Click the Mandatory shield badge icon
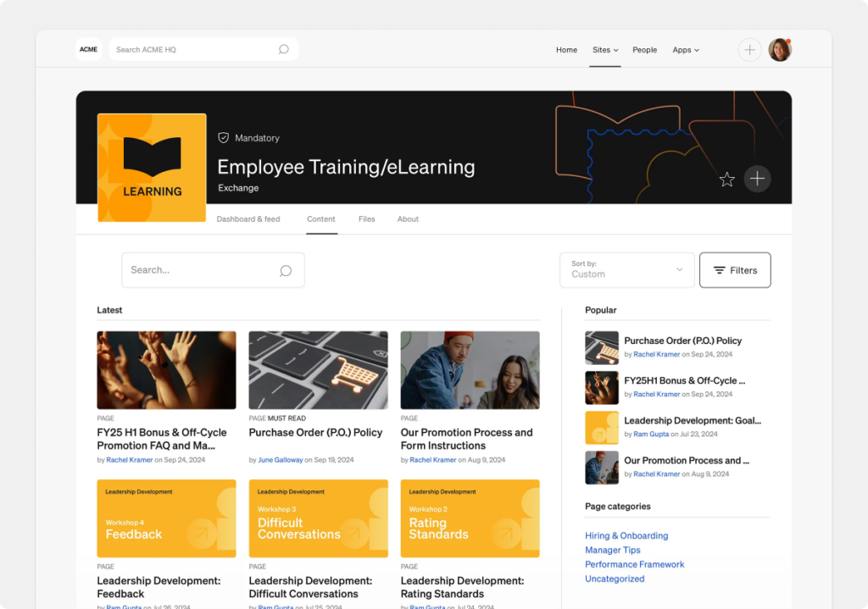The width and height of the screenshot is (868, 609). coord(224,138)
